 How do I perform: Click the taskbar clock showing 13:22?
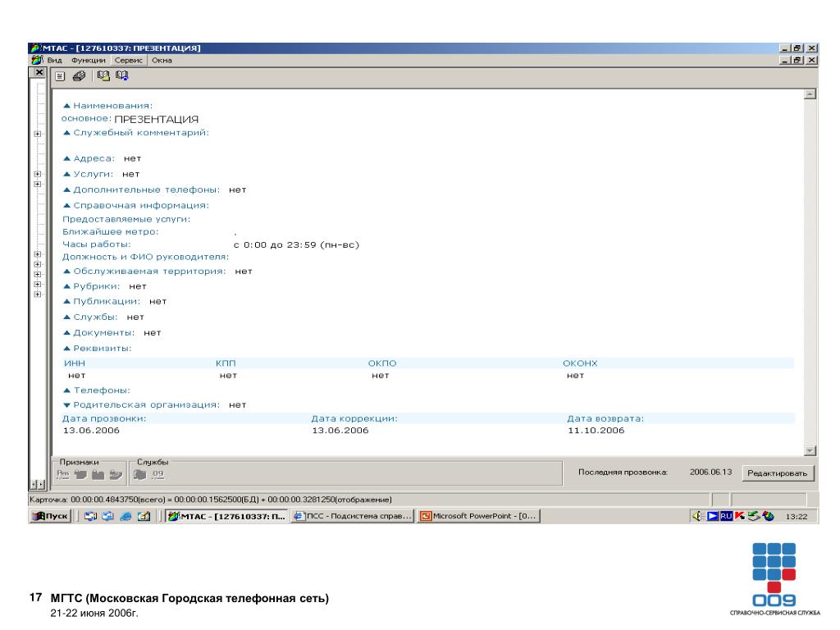796,517
